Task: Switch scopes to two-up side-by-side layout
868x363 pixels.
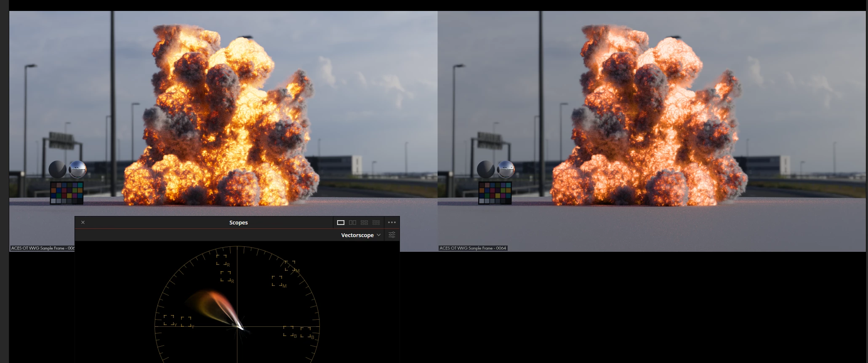Action: click(x=353, y=222)
